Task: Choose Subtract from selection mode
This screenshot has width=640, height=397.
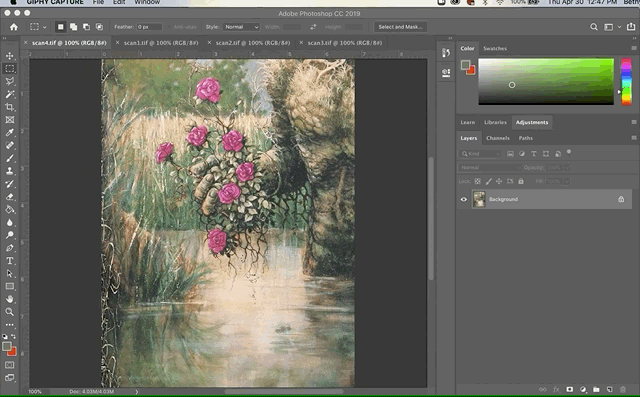Action: point(87,27)
